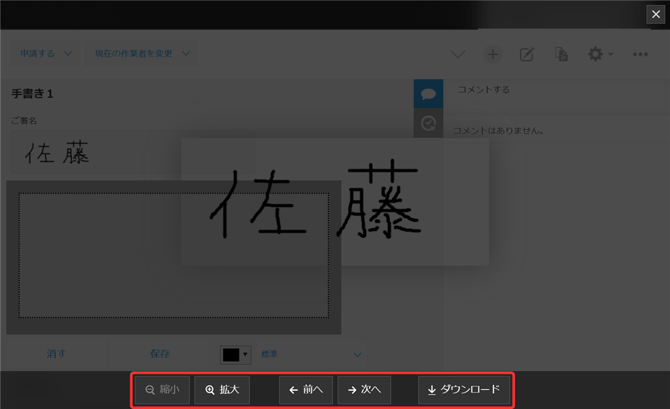Download the image with ダウンロード button
This screenshot has height=409, width=670.
tap(463, 389)
